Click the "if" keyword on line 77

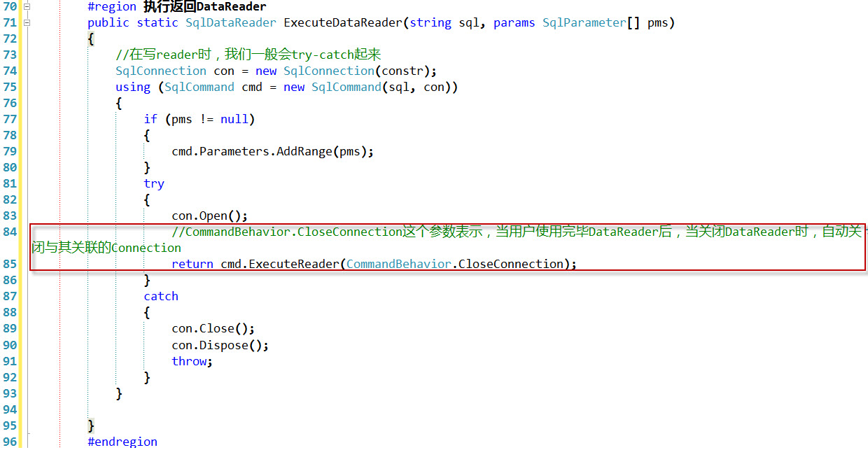click(150, 119)
